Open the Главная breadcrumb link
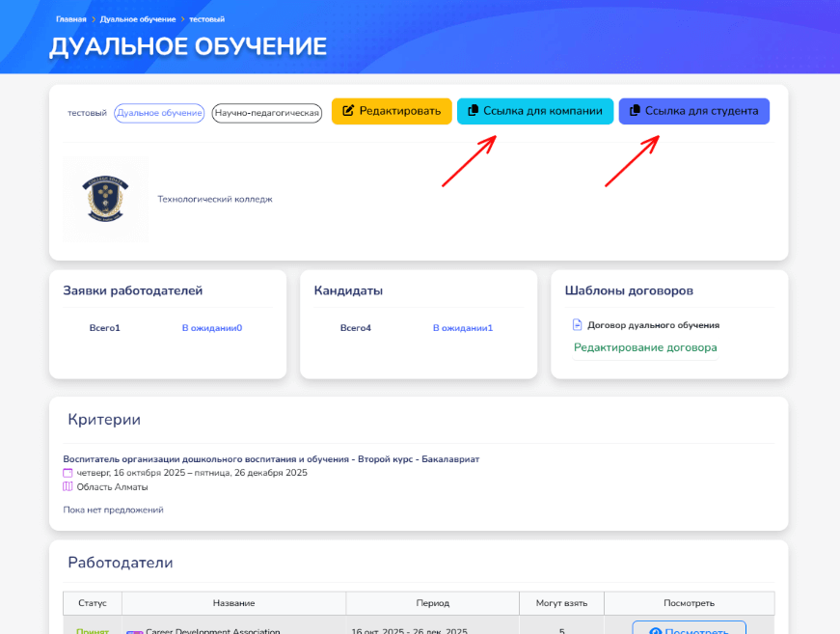This screenshot has height=634, width=840. (x=70, y=19)
